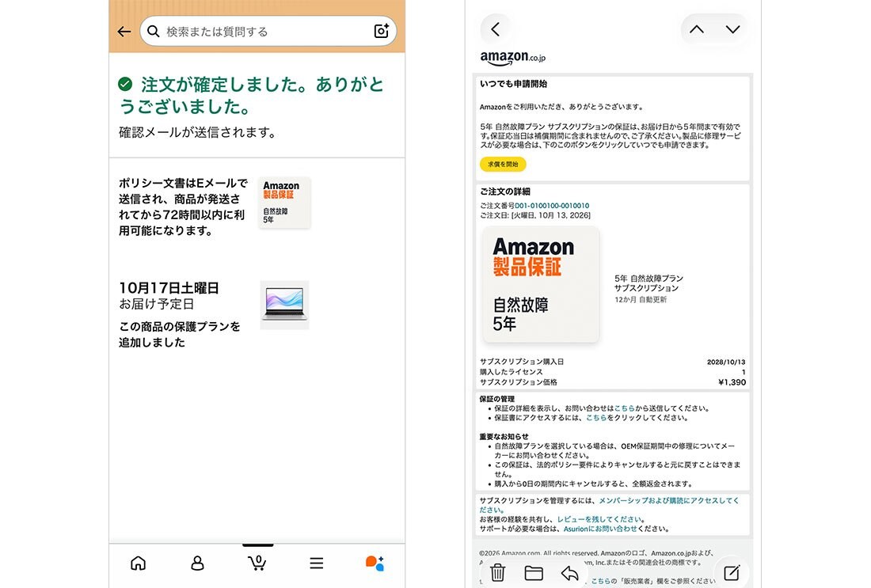The width and height of the screenshot is (871, 588).
Task: Open the shopping cart icon
Action: point(257,563)
